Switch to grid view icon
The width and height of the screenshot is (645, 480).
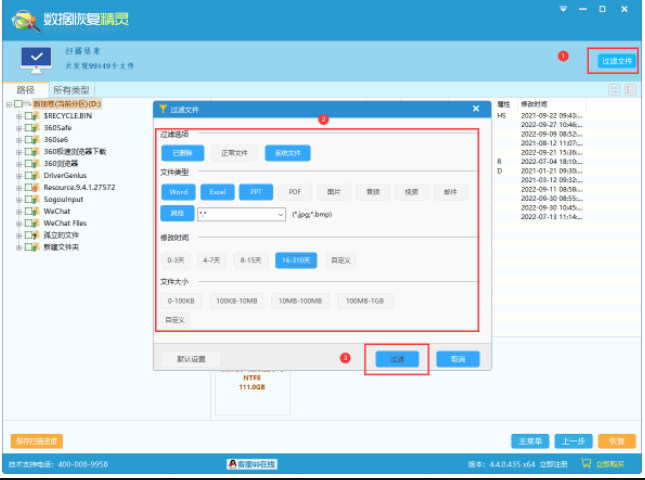(x=614, y=90)
